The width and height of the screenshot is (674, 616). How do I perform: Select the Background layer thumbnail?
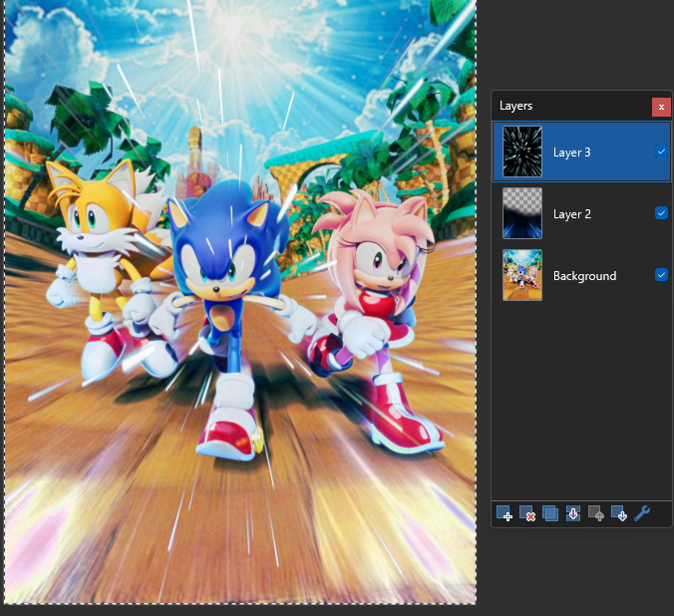point(522,275)
